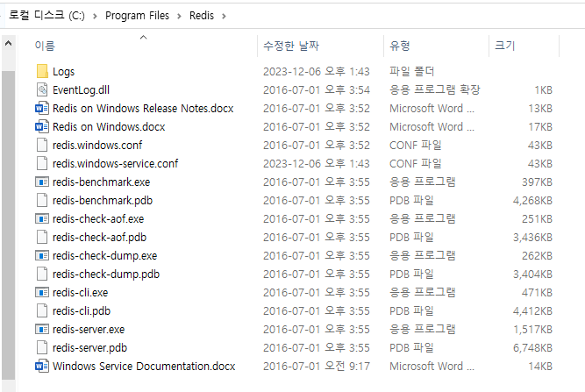Select the file name redis-check-aof.exe
This screenshot has width=585, height=392.
(x=98, y=218)
